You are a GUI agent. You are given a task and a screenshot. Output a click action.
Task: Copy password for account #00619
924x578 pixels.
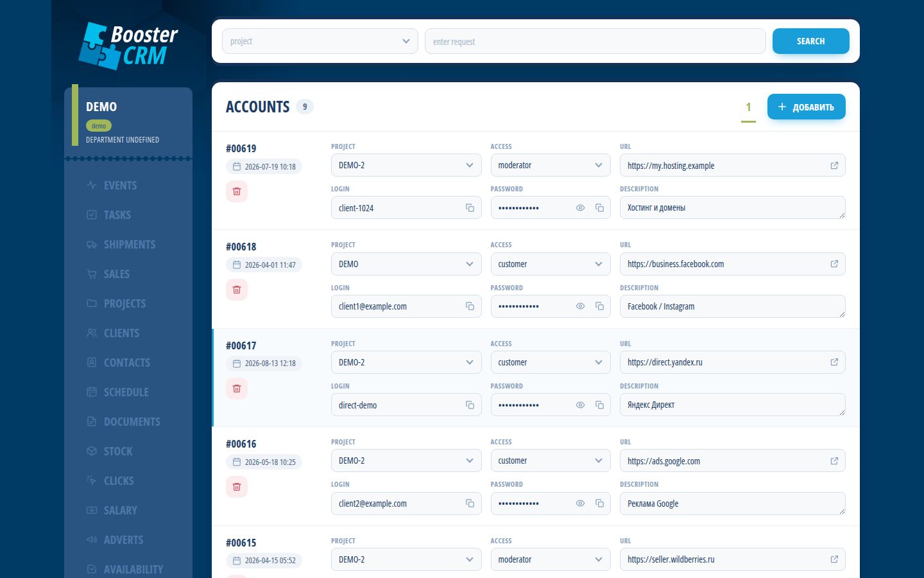[599, 208]
